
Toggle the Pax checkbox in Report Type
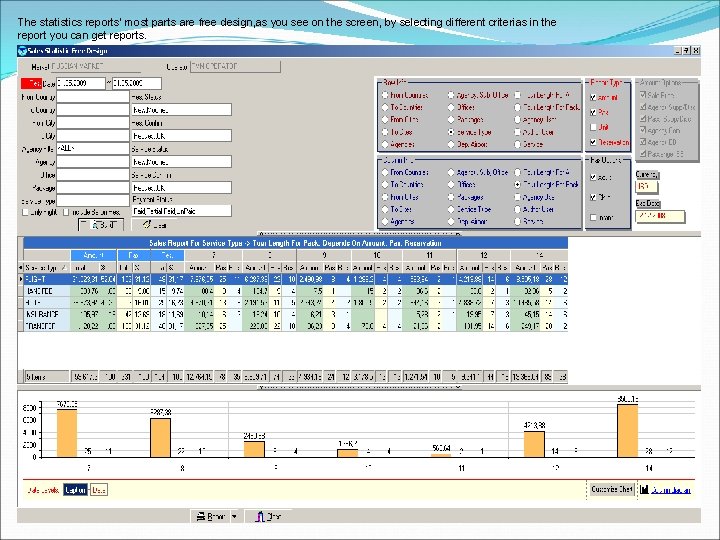[x=593, y=112]
